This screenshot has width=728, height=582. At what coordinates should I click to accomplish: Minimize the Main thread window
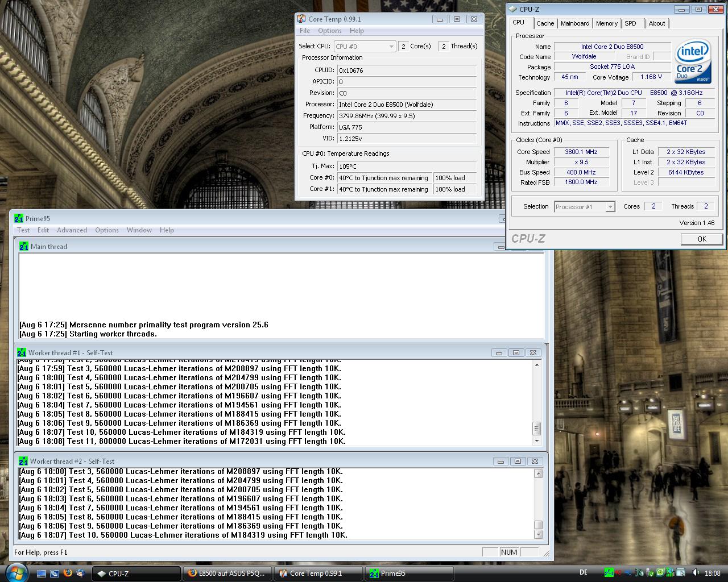500,247
